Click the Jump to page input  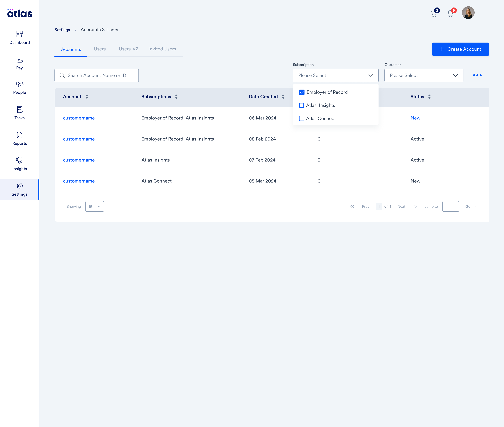pyautogui.click(x=451, y=207)
